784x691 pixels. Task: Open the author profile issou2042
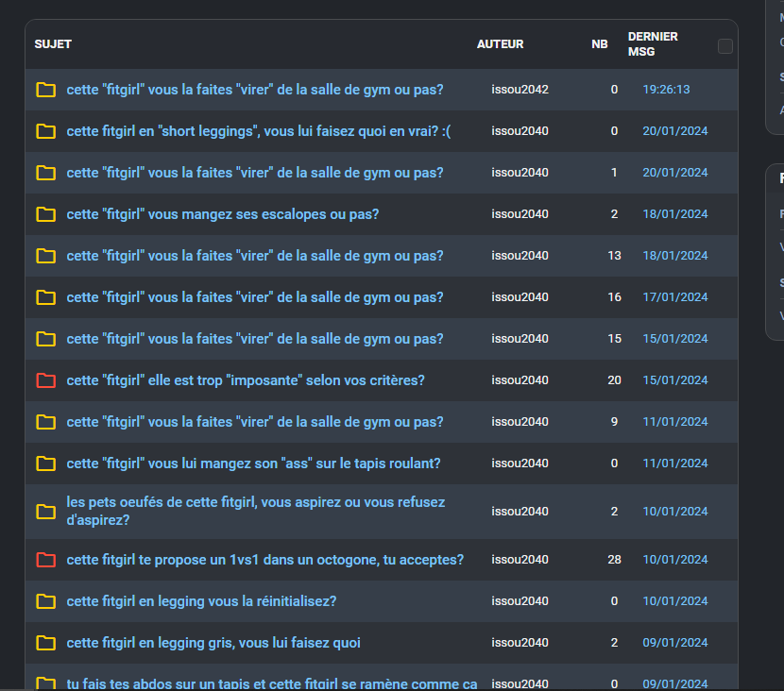tap(520, 90)
